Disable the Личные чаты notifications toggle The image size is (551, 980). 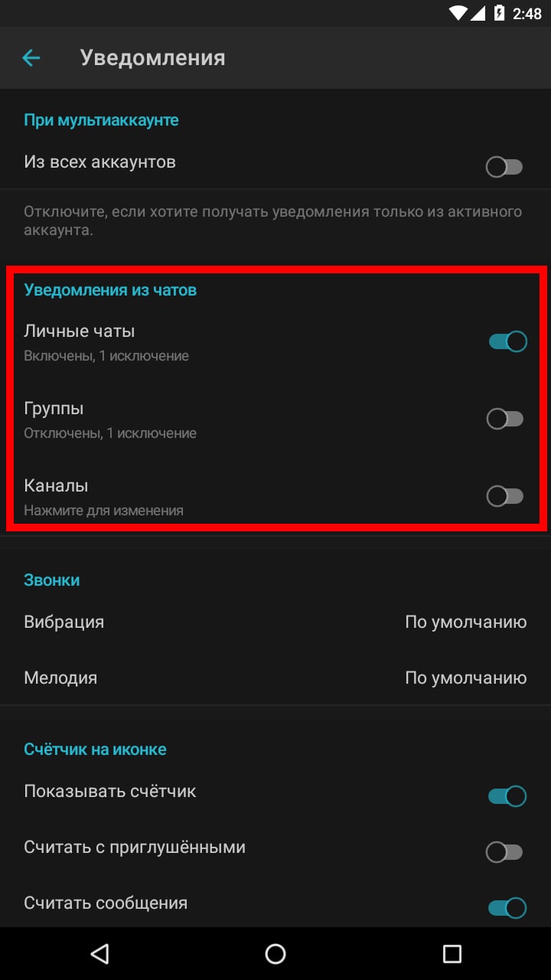pyautogui.click(x=507, y=341)
